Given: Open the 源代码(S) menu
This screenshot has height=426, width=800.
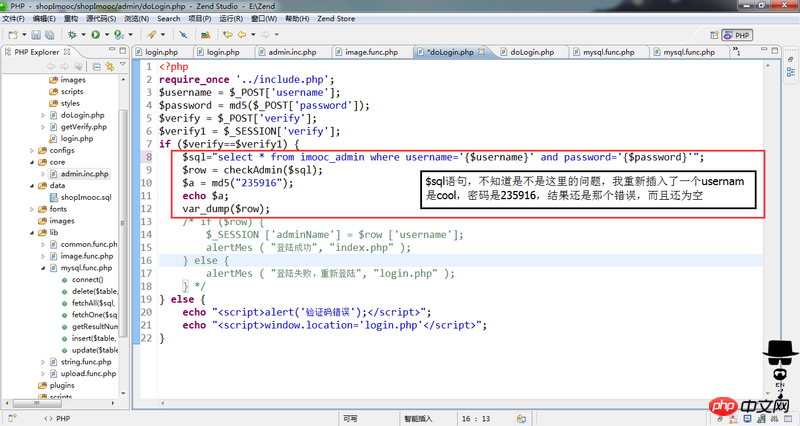Looking at the screenshot, I should click(x=101, y=19).
